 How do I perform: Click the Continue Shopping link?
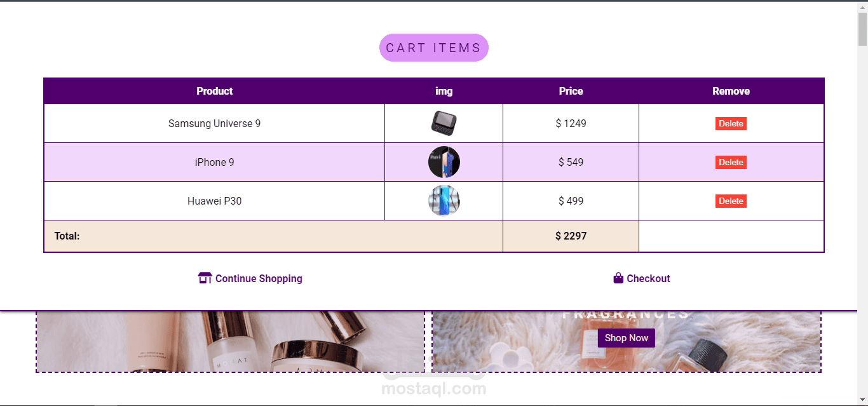pyautogui.click(x=259, y=278)
